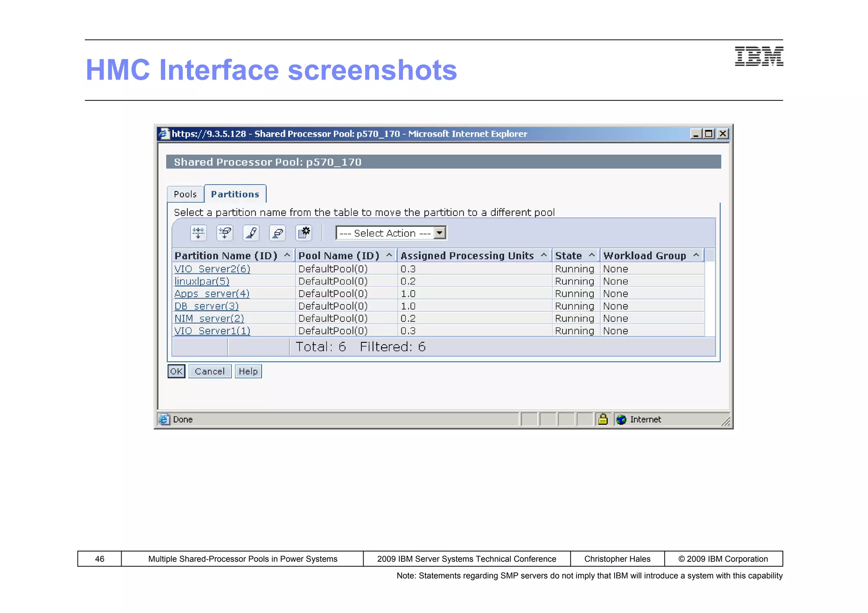The image size is (868, 613).
Task: Click the Show Filter Row toolbar icon
Action: coord(198,233)
